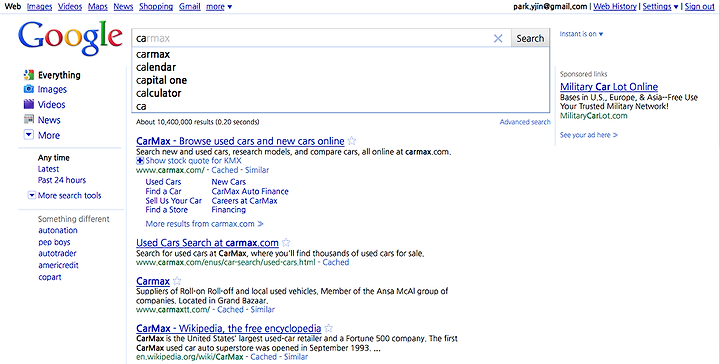Go to Google homepage via the logo
This screenshot has width=720, height=364.
(x=70, y=39)
